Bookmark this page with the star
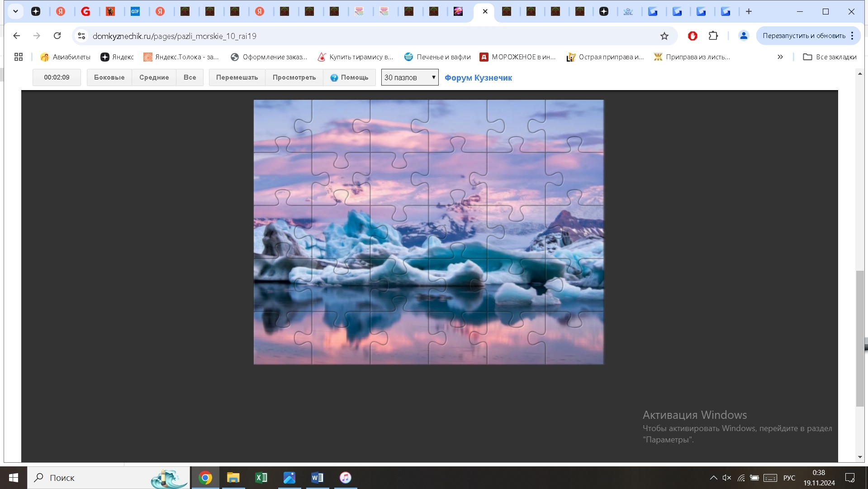The width and height of the screenshot is (868, 489). tap(664, 36)
